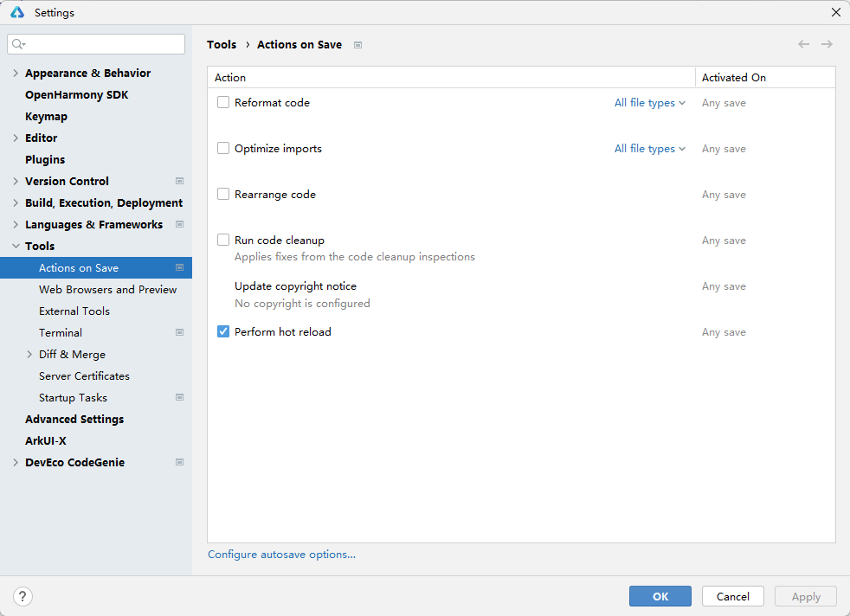Image resolution: width=850 pixels, height=616 pixels.
Task: Enable the Reformat code checkbox
Action: (223, 102)
